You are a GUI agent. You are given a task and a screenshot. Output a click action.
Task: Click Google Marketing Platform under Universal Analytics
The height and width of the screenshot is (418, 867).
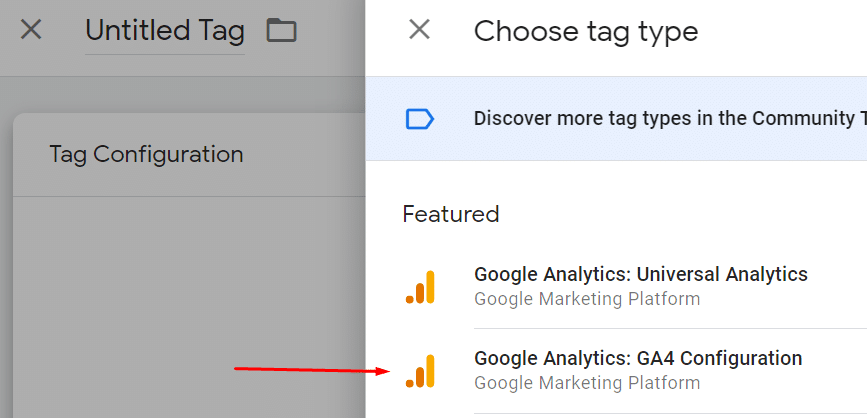(x=587, y=299)
